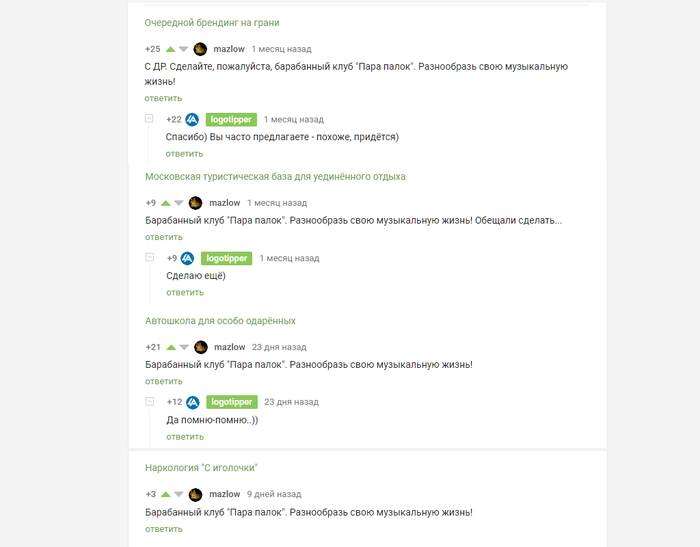This screenshot has height=547, width=700.
Task: Collapse the thread with the +12 logotipper reply
Action: coord(149,401)
